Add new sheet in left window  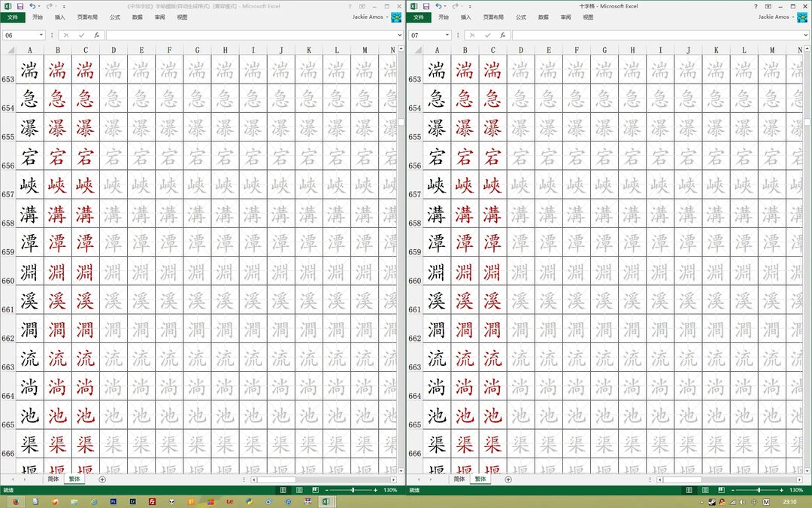tap(102, 479)
